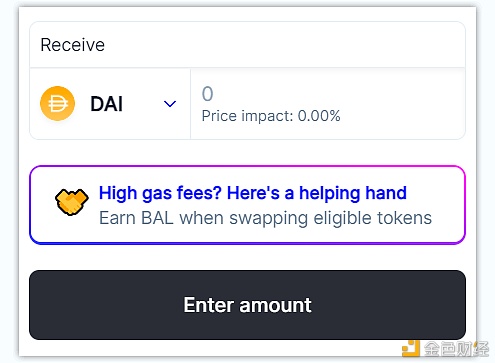The image size is (495, 363).
Task: Expand the DAI token dropdown chevron
Action: click(x=170, y=104)
